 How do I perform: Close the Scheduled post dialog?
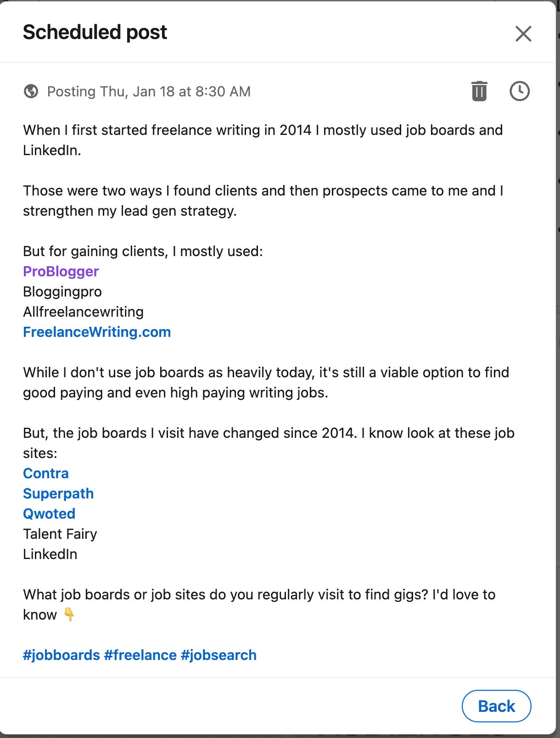point(523,34)
